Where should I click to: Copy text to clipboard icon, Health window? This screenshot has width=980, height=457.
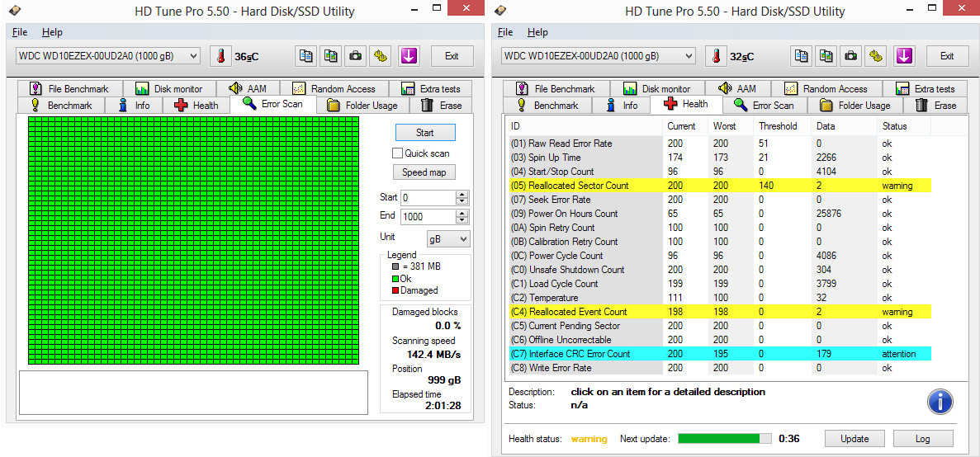[801, 55]
